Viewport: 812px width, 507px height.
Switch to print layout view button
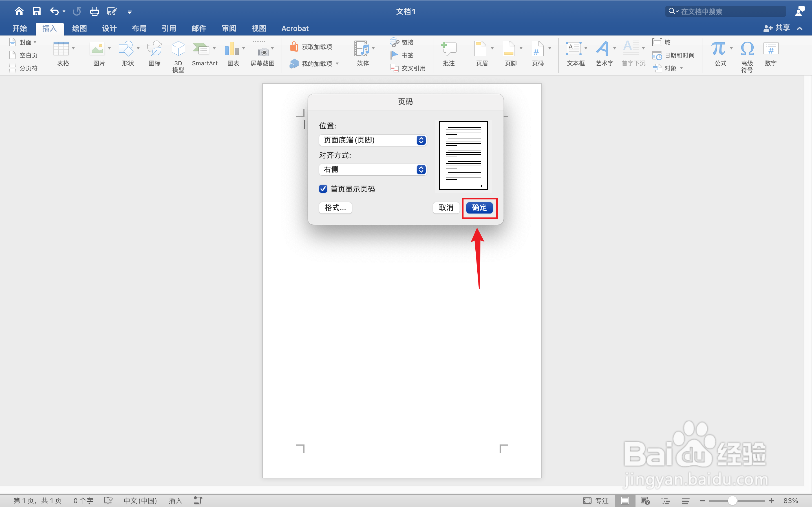click(625, 500)
